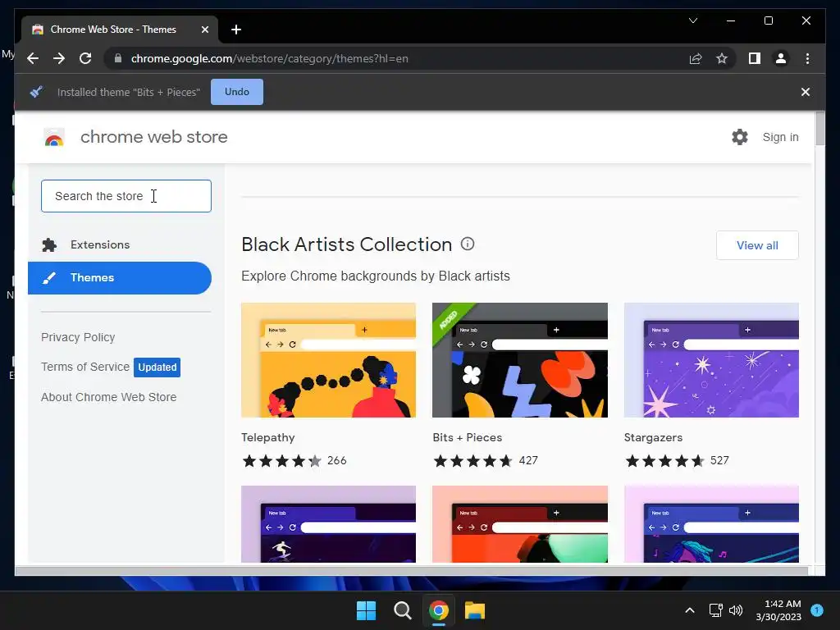View site info via the padlock icon
840x630 pixels.
[118, 58]
